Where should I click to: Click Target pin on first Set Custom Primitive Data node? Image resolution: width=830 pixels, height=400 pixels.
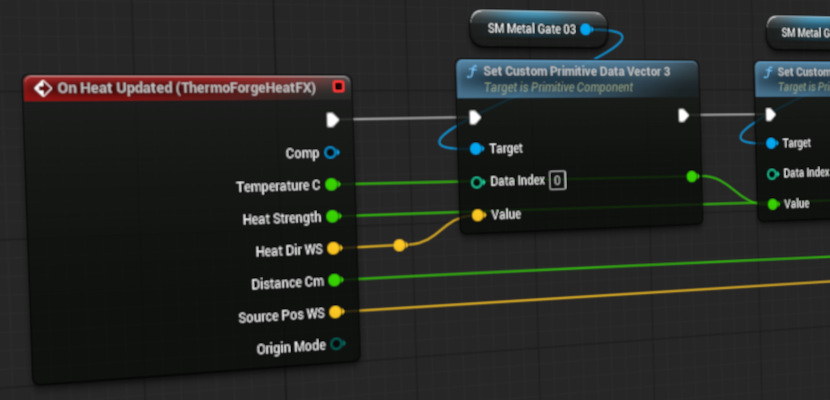476,149
